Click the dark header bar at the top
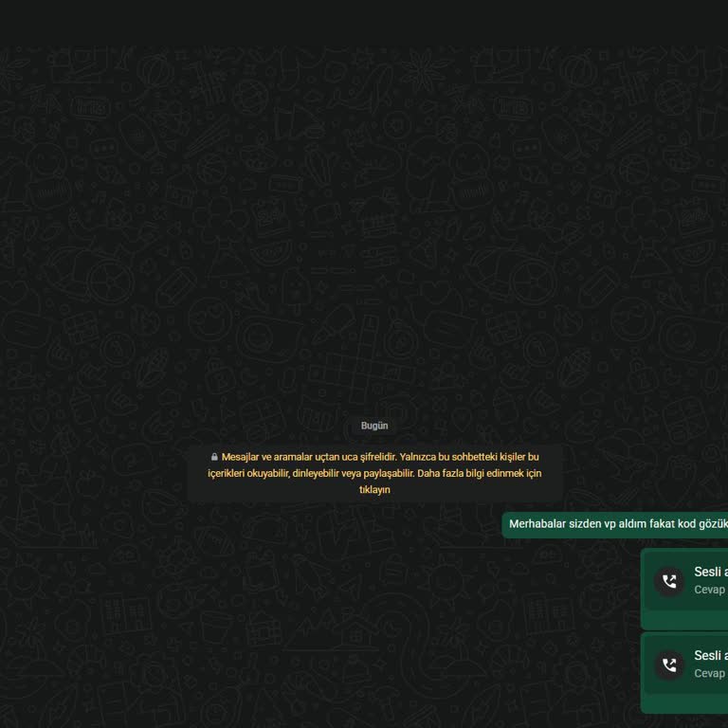 pos(364,23)
